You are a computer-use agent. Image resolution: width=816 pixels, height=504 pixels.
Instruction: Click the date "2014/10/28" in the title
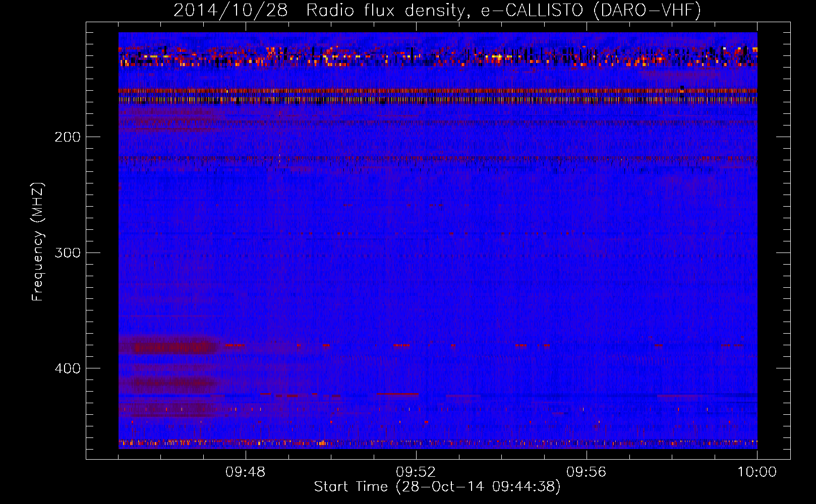click(x=230, y=10)
